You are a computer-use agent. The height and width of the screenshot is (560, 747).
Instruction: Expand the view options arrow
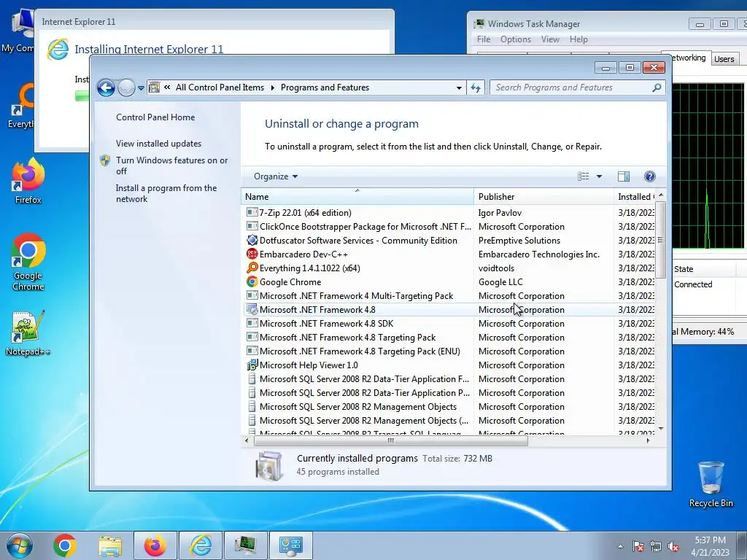[x=600, y=176]
